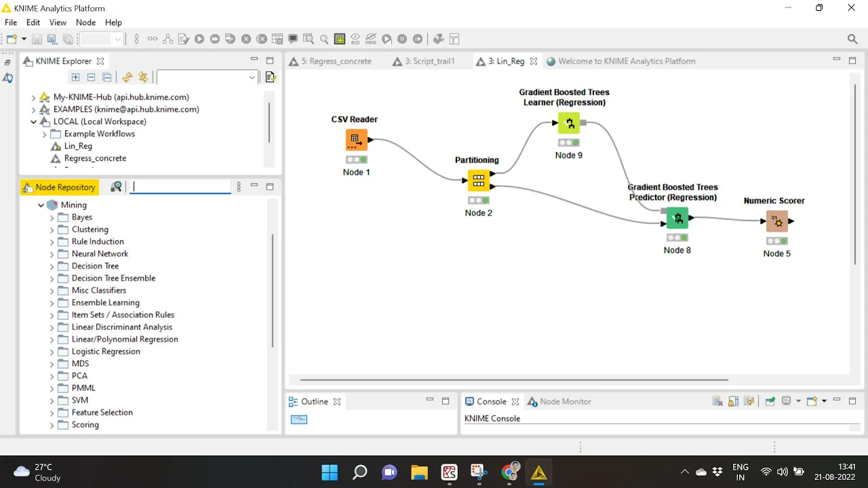Click the Cancel selected node icon

pyautogui.click(x=246, y=39)
